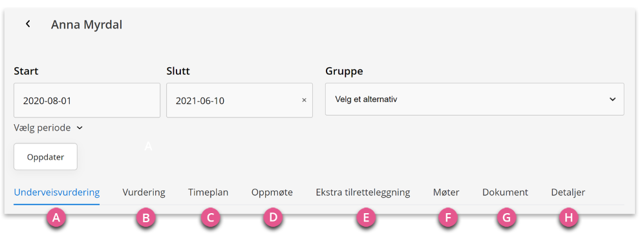The image size is (644, 239).
Task: Open the Gruppe dropdown 'Velg et alternativ'
Action: point(475,99)
